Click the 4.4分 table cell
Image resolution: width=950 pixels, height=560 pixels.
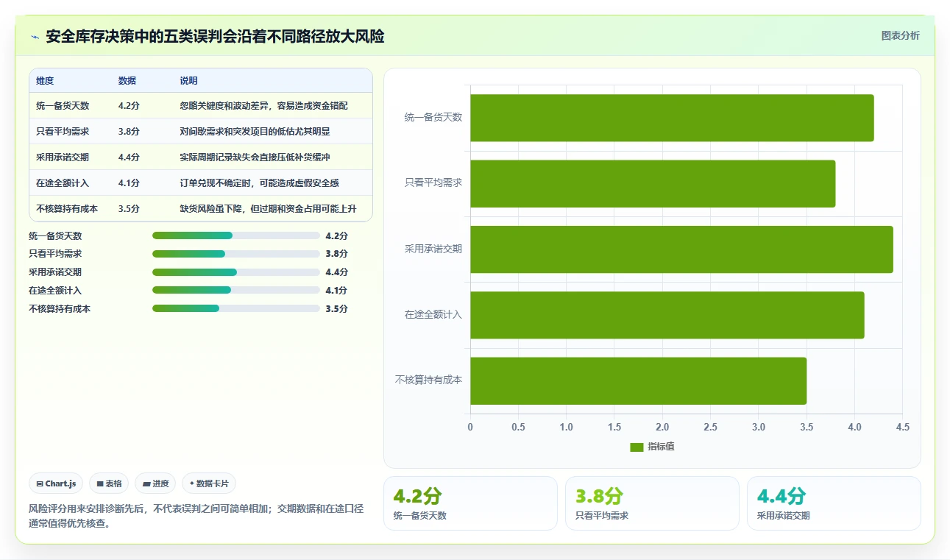[129, 157]
